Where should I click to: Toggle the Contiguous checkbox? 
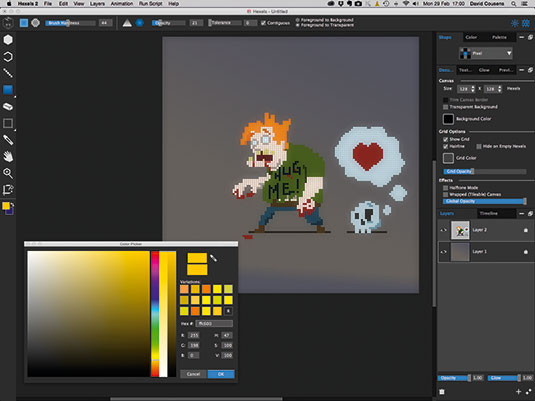[263, 23]
